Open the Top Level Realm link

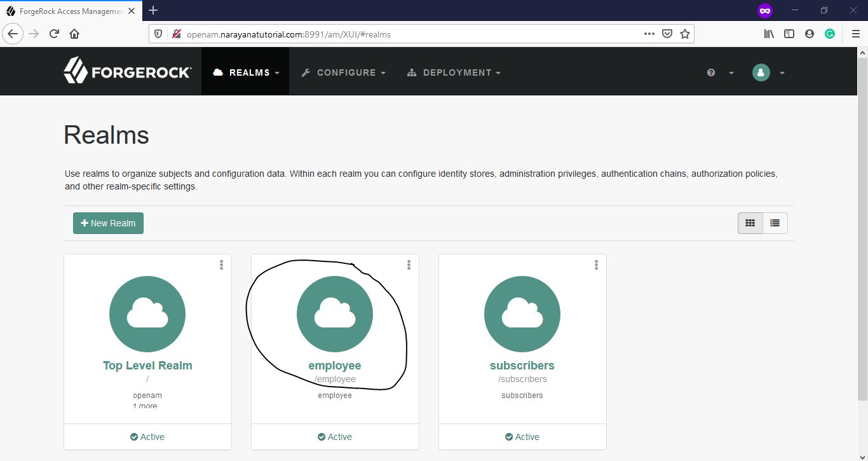pos(147,366)
